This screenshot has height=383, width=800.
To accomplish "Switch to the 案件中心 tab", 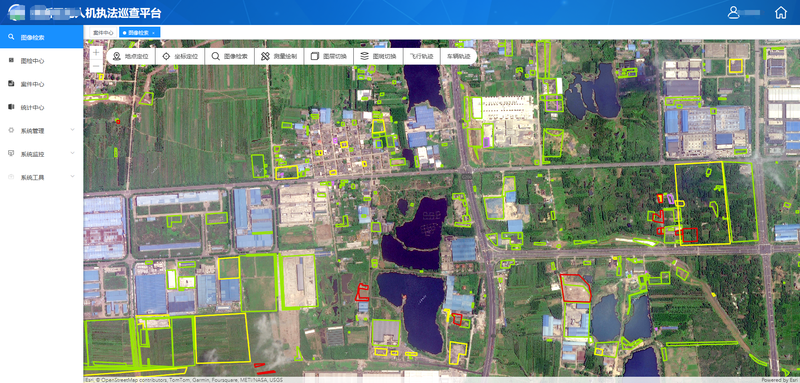I will pos(103,33).
